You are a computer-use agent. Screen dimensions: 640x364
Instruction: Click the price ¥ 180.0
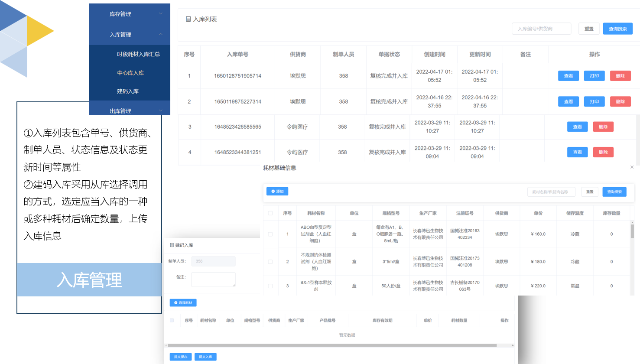pos(538,262)
